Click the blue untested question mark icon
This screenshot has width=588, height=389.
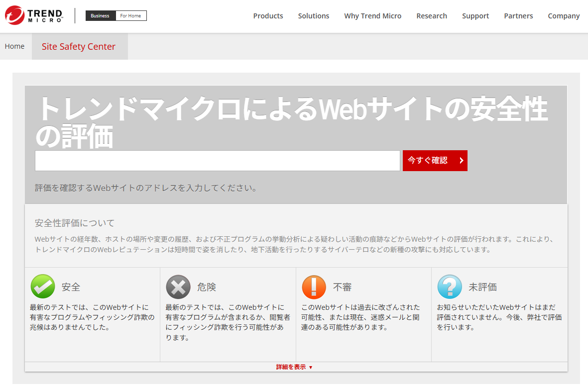(450, 287)
